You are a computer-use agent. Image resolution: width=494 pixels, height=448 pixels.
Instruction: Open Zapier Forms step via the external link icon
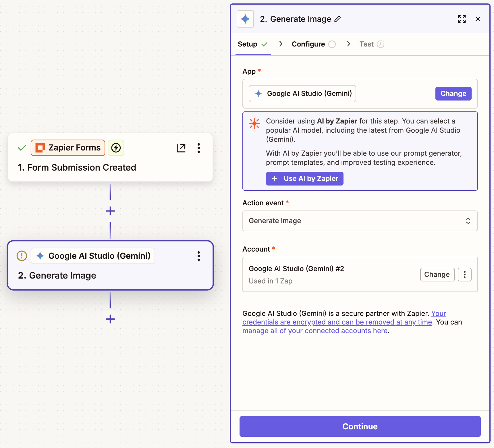coord(181,148)
